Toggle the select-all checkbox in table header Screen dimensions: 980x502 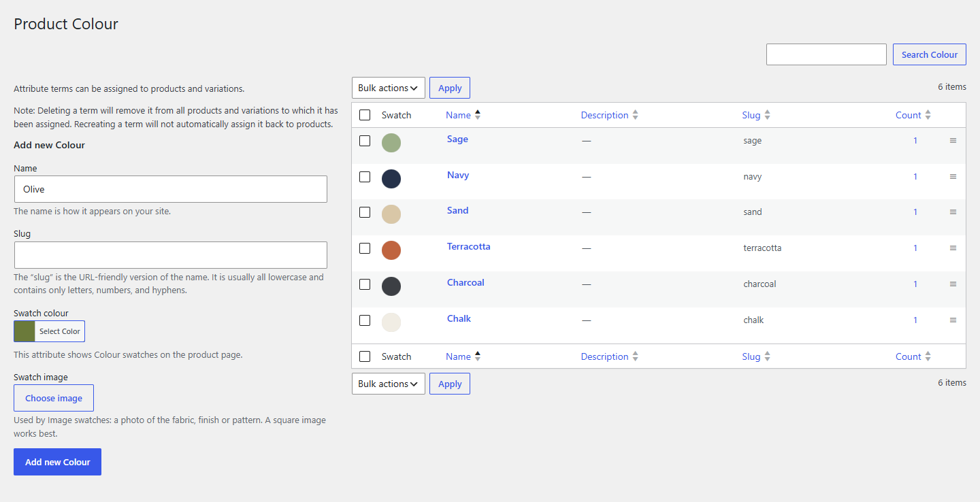365,115
